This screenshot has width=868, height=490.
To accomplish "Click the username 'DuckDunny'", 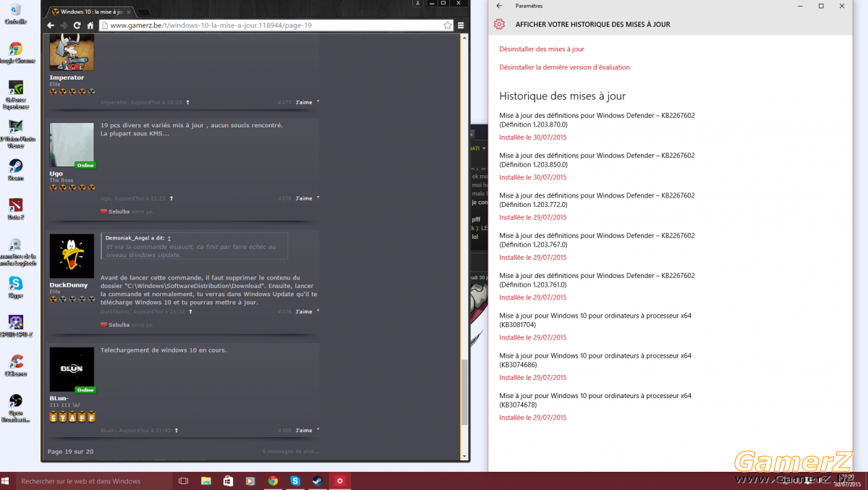I will [69, 285].
